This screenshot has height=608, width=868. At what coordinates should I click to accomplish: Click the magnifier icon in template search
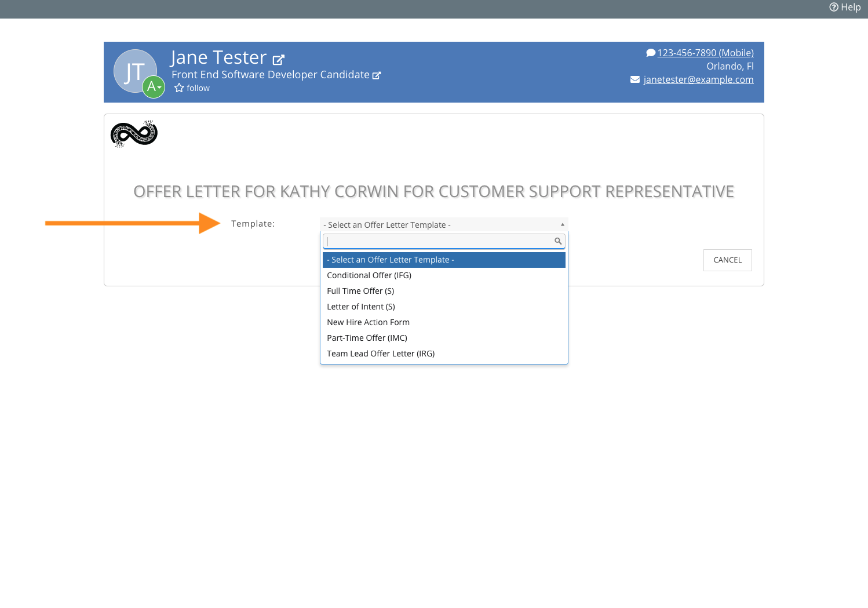point(558,241)
